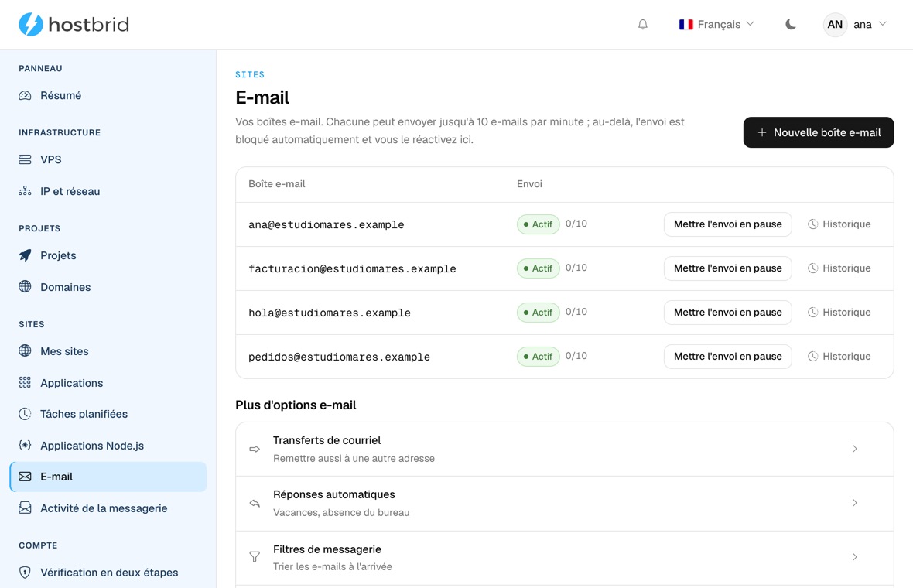Screen dimensions: 913x588
Task: Click the IP et réseau network icon
Action: [25, 191]
